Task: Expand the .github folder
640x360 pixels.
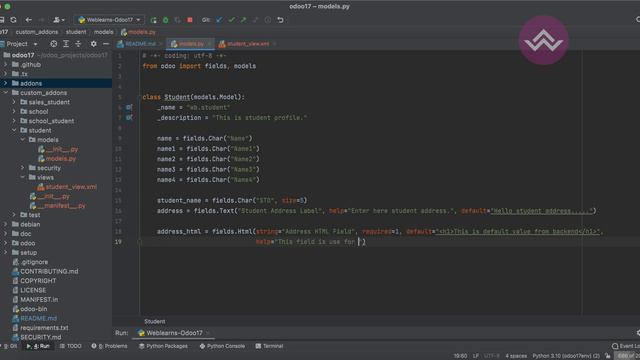Action: pos(5,64)
